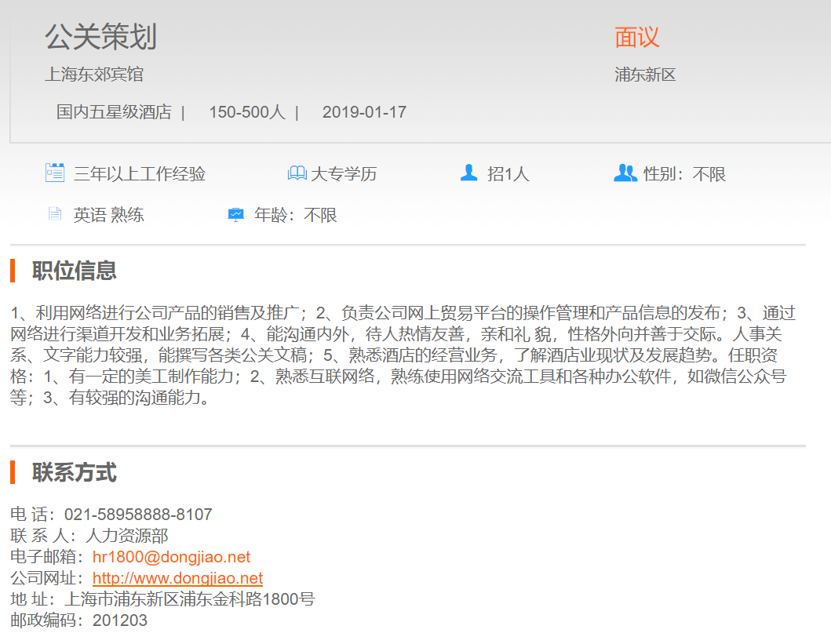831x644 pixels.
Task: Click the address 上海市浦东新区浦东金科路1800号
Action: click(x=189, y=599)
